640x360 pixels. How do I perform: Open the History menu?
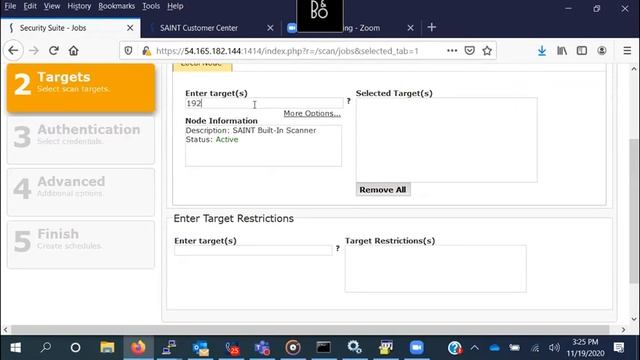tap(79, 6)
